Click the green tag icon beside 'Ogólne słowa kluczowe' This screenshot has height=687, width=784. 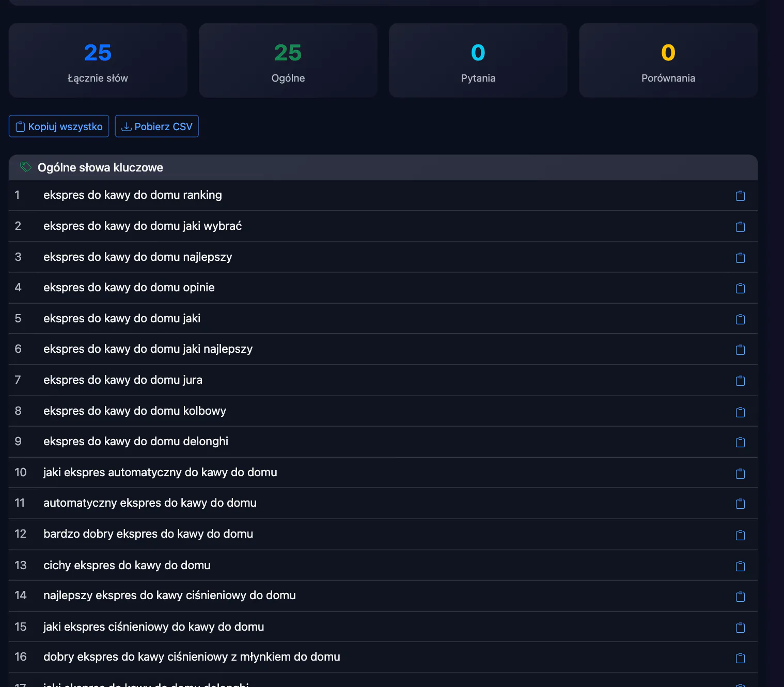tap(25, 167)
